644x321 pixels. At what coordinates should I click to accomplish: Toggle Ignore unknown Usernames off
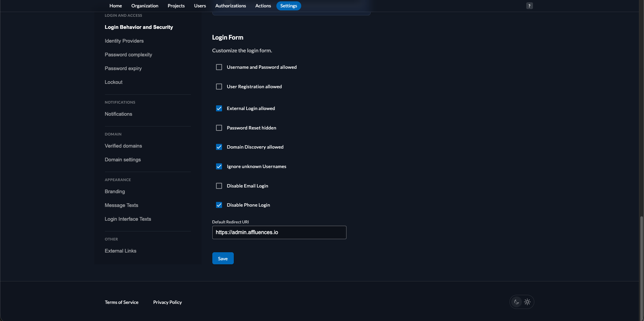click(x=219, y=166)
